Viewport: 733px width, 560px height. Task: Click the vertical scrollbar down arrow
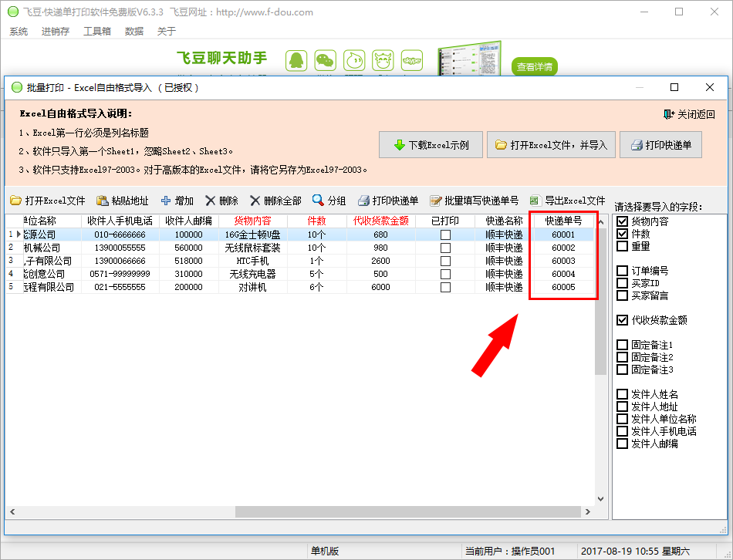click(x=601, y=499)
